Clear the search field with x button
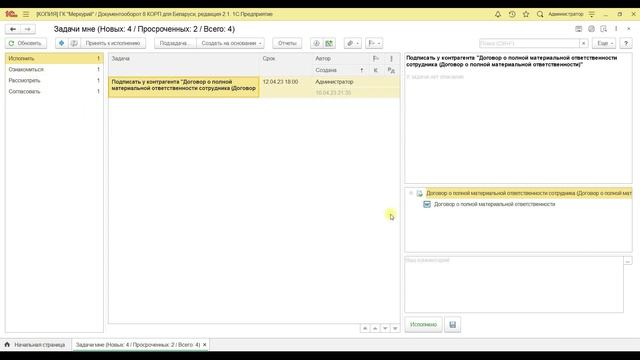This screenshot has width=640, height=360. [x=584, y=43]
